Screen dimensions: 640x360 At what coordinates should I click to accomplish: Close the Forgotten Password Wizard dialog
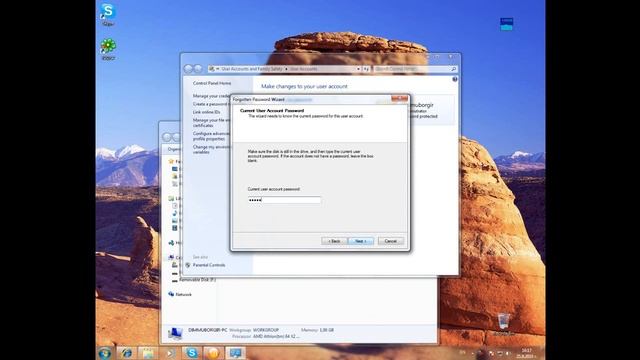point(399,99)
